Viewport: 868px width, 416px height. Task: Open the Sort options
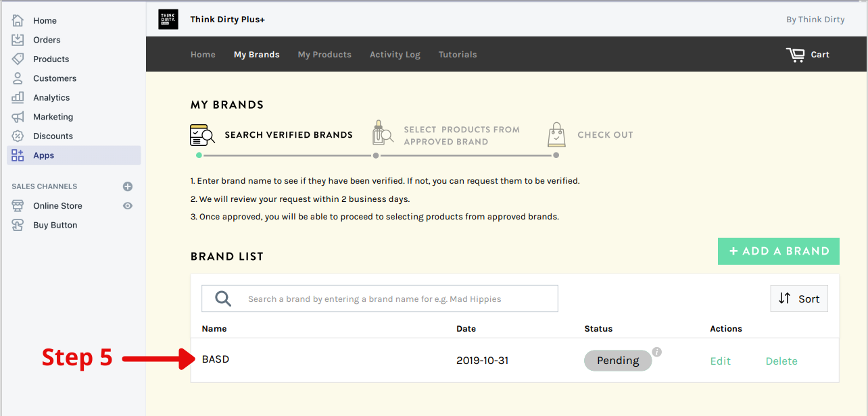799,298
